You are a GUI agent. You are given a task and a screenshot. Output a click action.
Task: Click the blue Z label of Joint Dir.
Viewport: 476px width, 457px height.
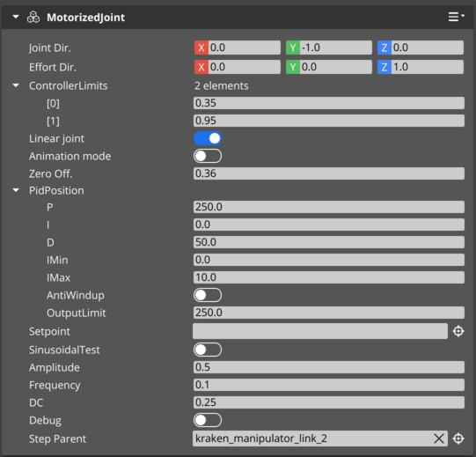[x=384, y=48]
